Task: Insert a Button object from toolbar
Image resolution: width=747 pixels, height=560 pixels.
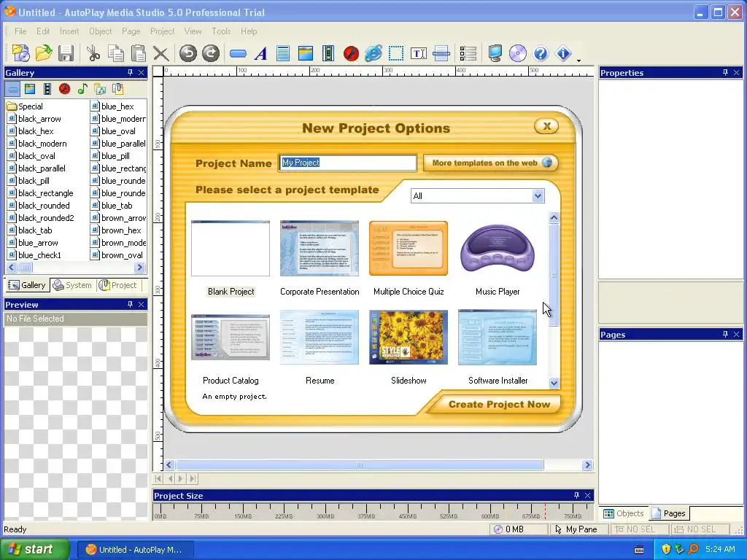Action: pyautogui.click(x=238, y=54)
